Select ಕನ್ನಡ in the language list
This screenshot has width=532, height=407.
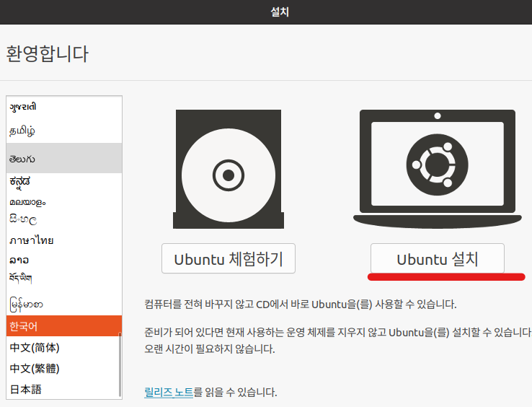(63, 183)
